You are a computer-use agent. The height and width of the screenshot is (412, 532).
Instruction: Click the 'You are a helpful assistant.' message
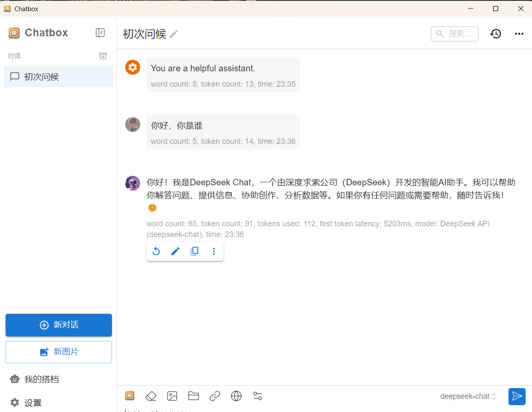(203, 68)
